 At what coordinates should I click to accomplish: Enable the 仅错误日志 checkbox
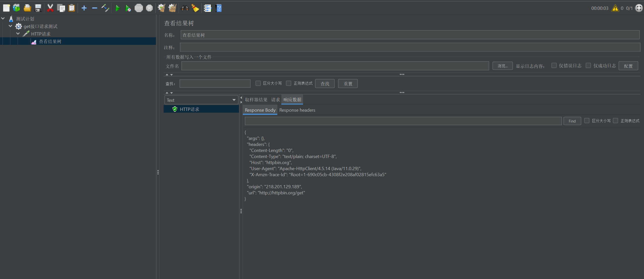pos(554,66)
